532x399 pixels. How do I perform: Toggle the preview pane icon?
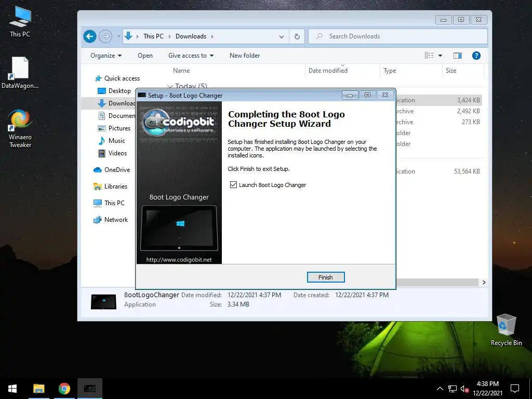(458, 56)
